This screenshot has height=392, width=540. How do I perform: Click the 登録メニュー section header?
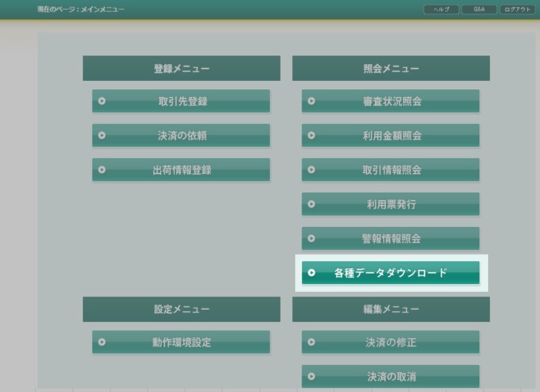(181, 68)
